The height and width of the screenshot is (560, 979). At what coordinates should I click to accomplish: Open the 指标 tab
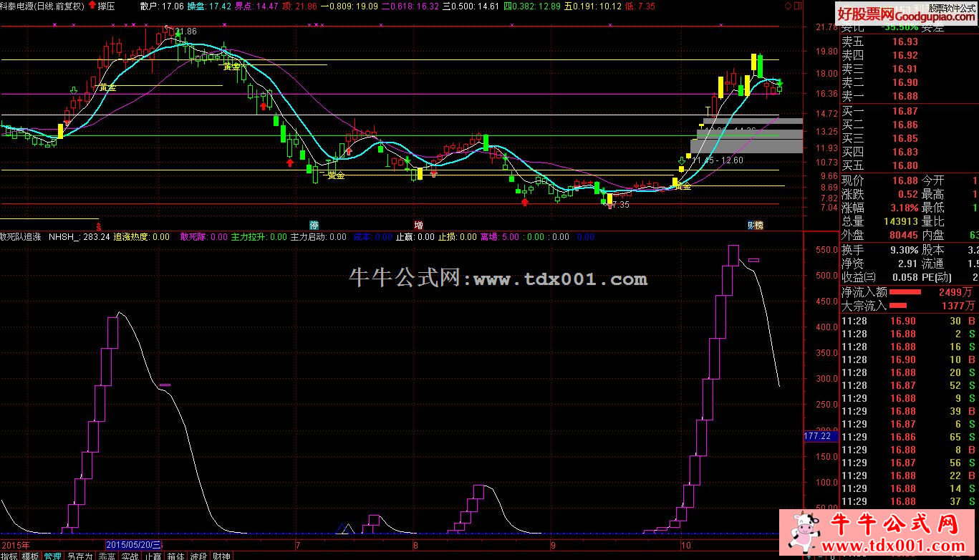(9, 556)
